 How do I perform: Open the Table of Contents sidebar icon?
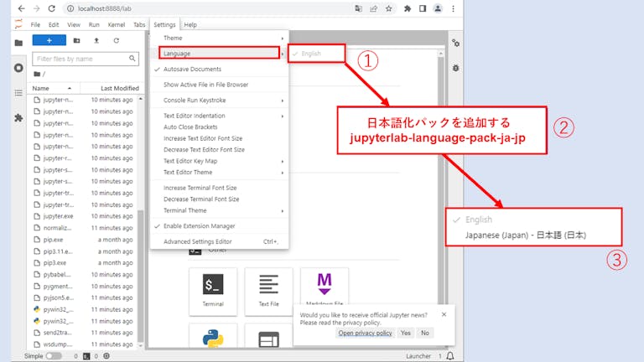click(18, 93)
